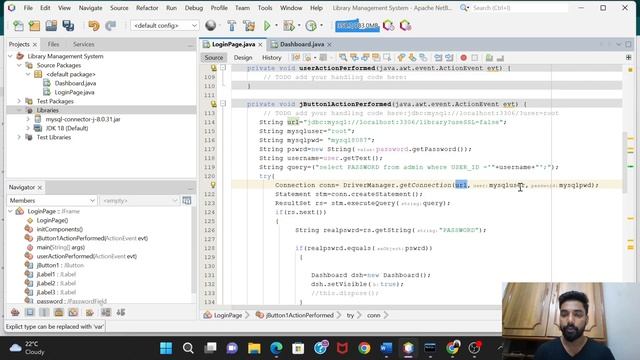Image resolution: width=640 pixels, height=360 pixels.
Task: Click the lightbulb hint icon on line 121
Action: pyautogui.click(x=213, y=185)
